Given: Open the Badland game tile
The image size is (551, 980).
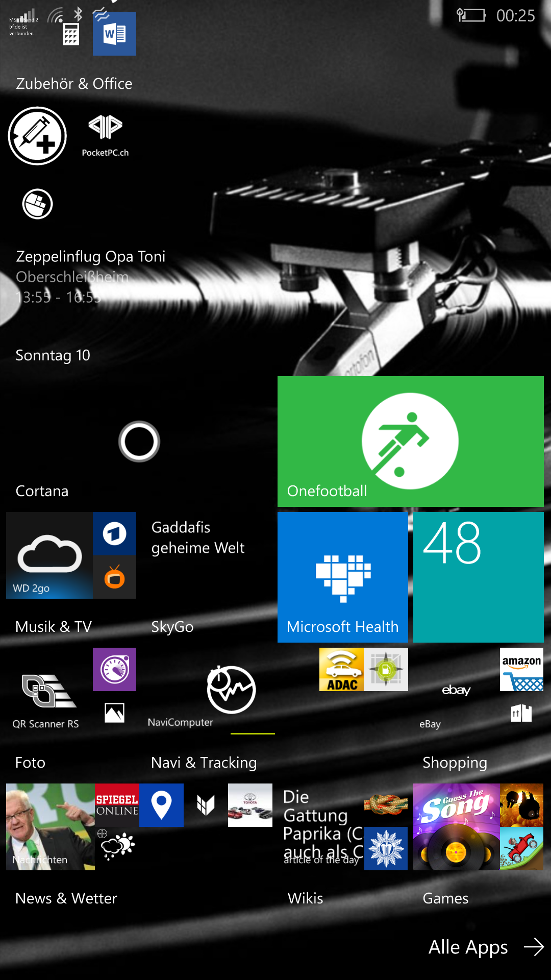Looking at the screenshot, I should (521, 805).
